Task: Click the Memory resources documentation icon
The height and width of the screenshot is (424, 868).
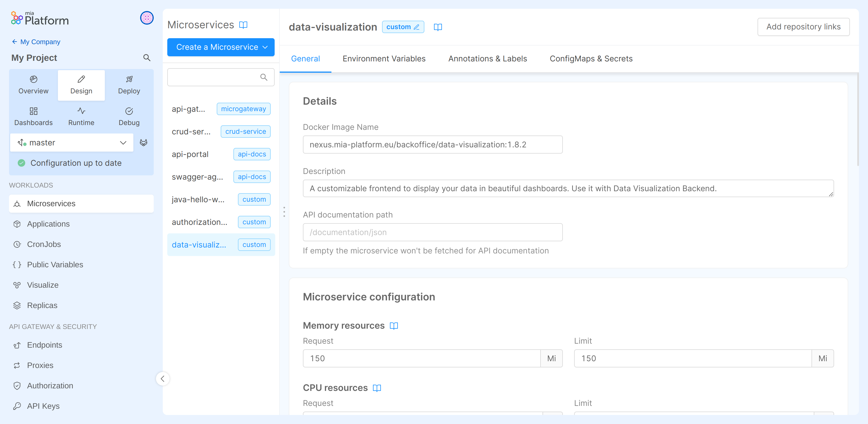Action: [x=394, y=326]
